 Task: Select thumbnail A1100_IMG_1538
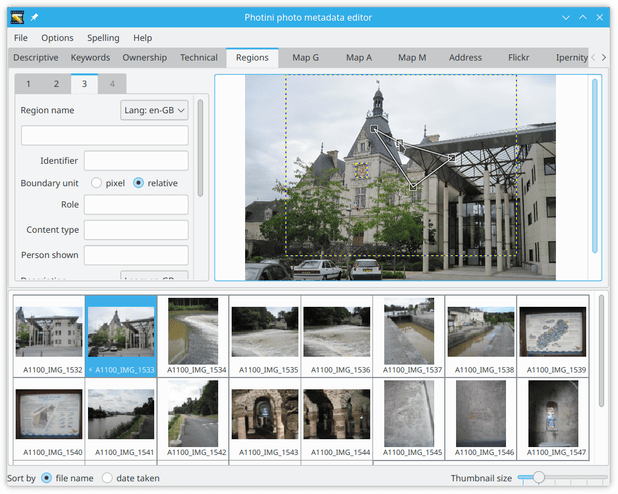(481, 336)
